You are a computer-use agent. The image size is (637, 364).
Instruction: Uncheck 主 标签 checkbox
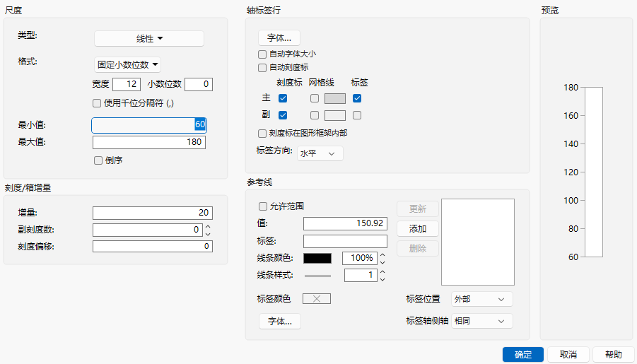click(357, 98)
